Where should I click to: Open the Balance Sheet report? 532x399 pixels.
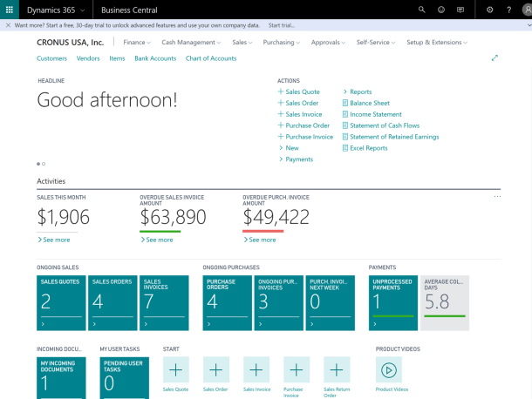[368, 103]
